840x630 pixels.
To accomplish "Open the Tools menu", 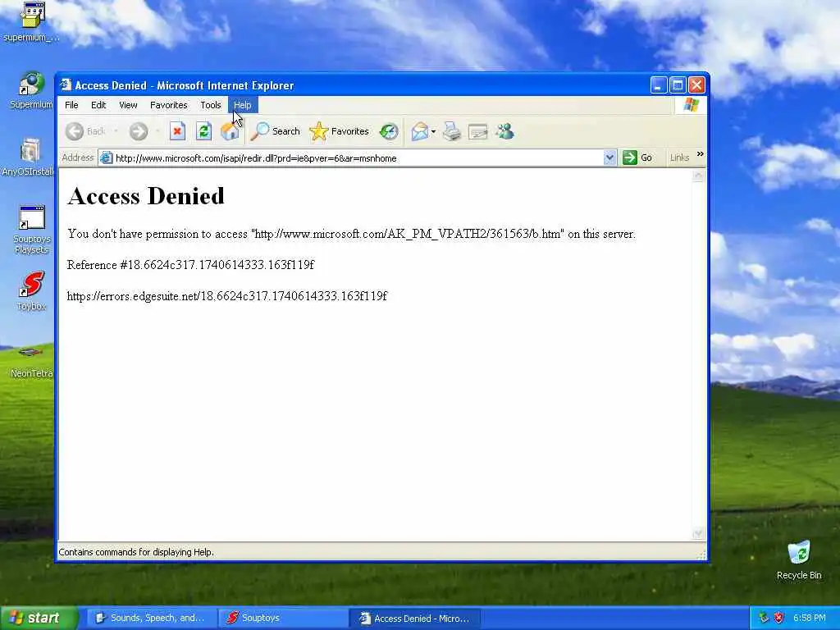I will [x=211, y=105].
